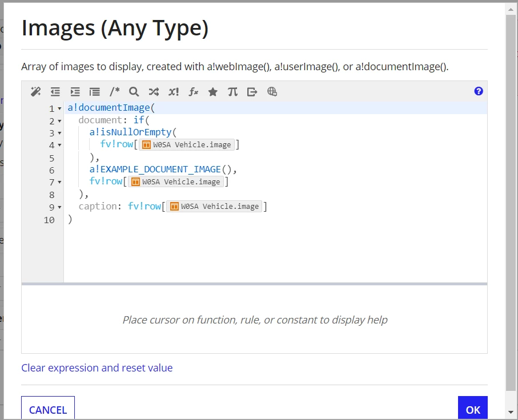Click the pi constant icon

click(232, 91)
